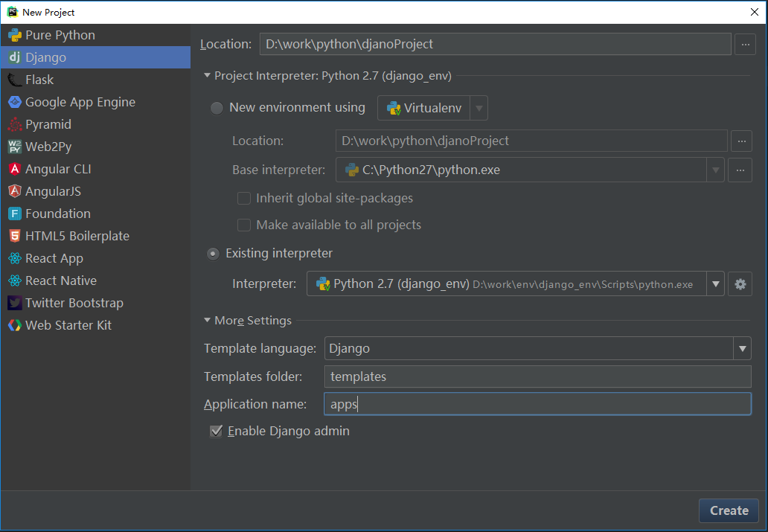The image size is (768, 532).
Task: Click the Pure Python project icon
Action: pyautogui.click(x=15, y=35)
